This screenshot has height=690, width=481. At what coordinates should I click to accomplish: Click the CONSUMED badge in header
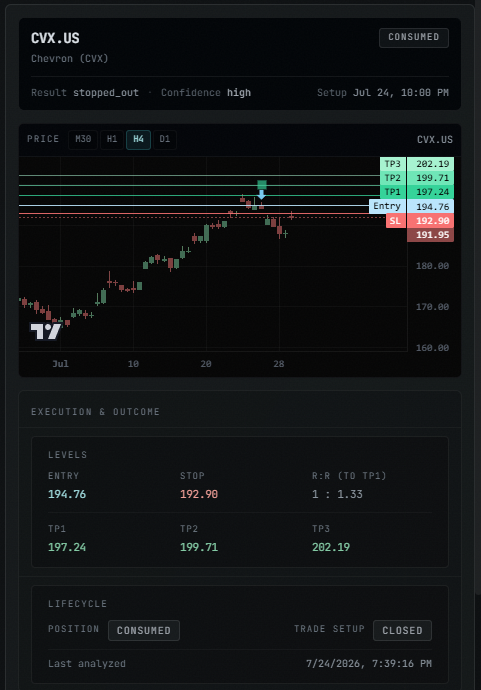click(414, 37)
